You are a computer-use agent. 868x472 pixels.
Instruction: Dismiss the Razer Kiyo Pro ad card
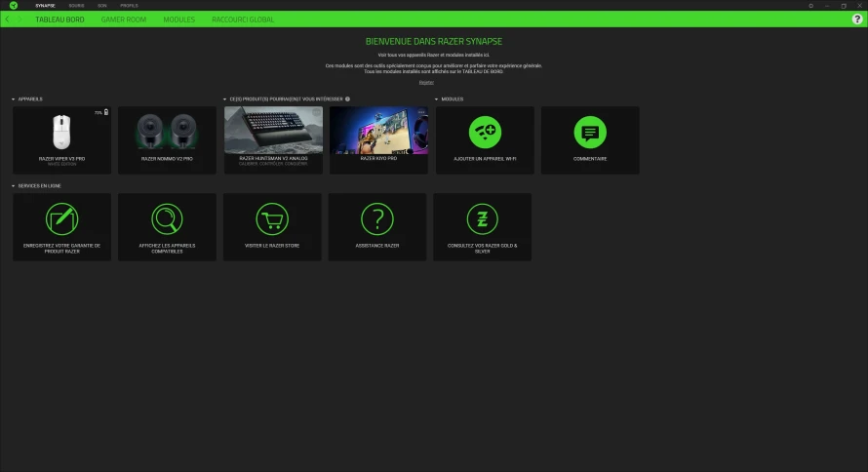[422, 112]
